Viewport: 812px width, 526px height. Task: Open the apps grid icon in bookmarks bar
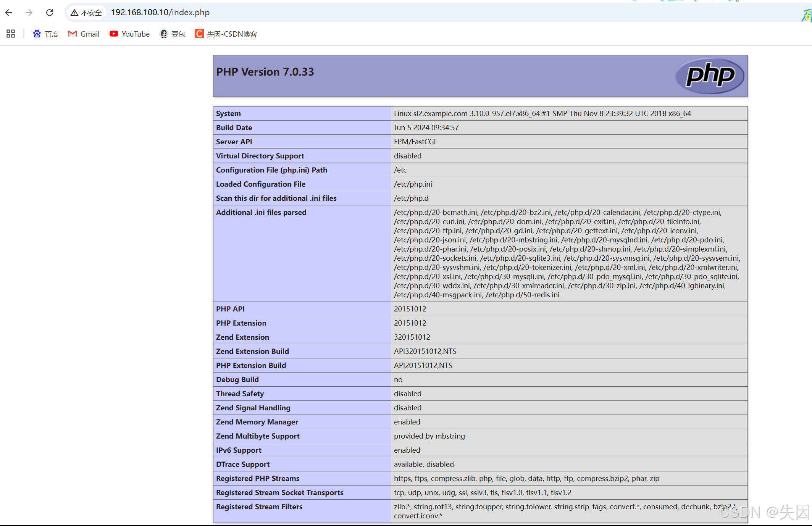tap(11, 34)
